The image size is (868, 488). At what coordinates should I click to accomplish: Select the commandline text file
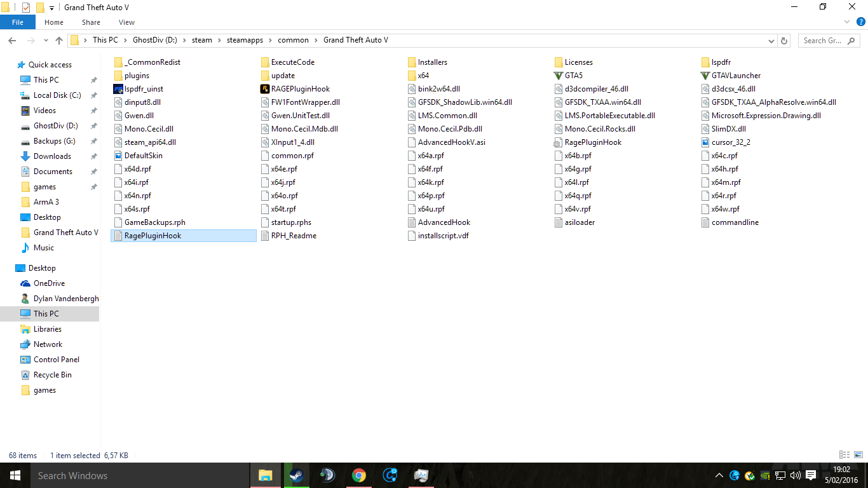[730, 222]
